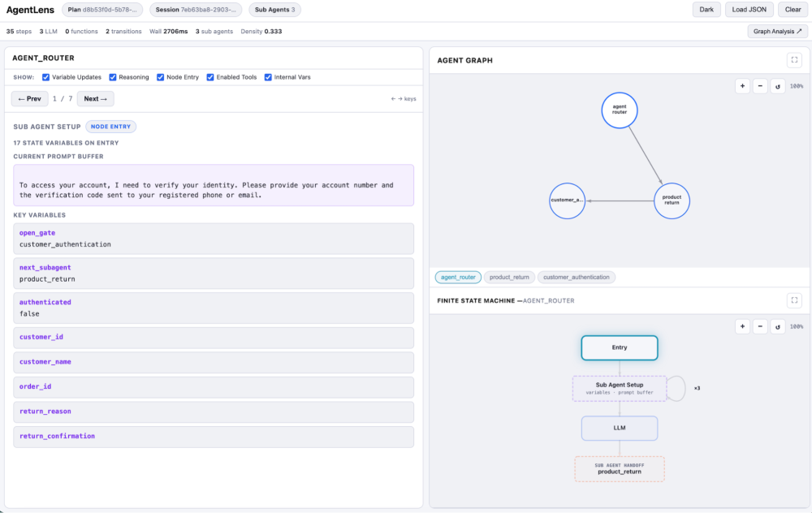The height and width of the screenshot is (513, 812).
Task: Select the LLM state node
Action: pyautogui.click(x=620, y=428)
